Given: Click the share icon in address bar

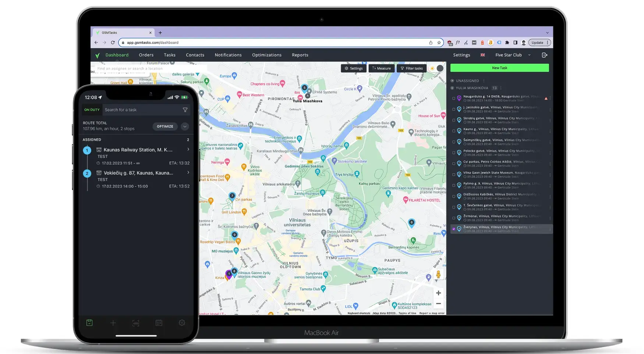Looking at the screenshot, I should 431,43.
